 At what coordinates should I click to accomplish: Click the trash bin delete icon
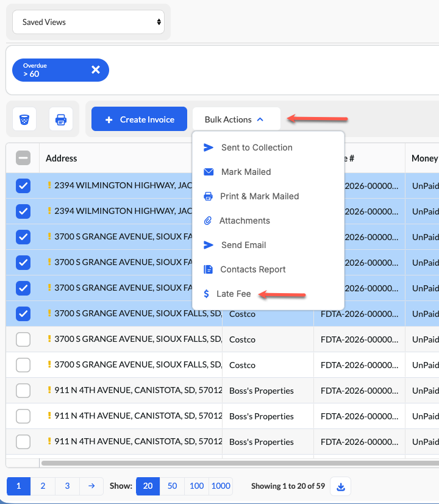[x=24, y=119]
